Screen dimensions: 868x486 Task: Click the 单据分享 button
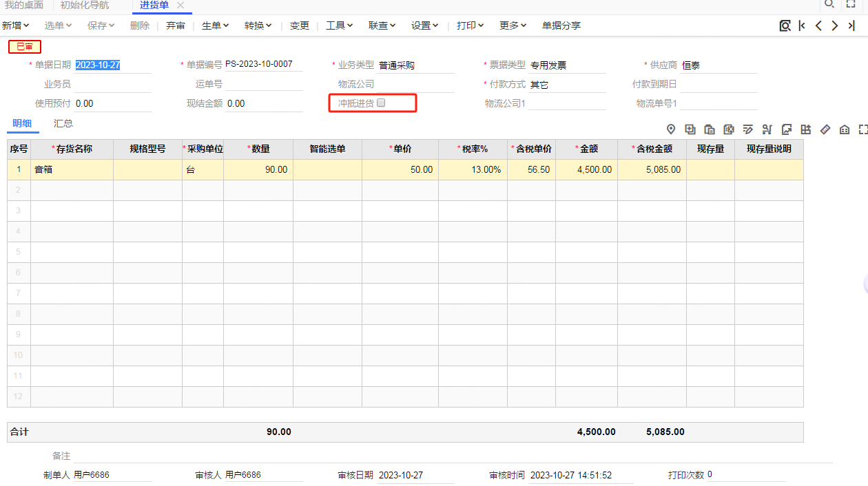(x=561, y=25)
